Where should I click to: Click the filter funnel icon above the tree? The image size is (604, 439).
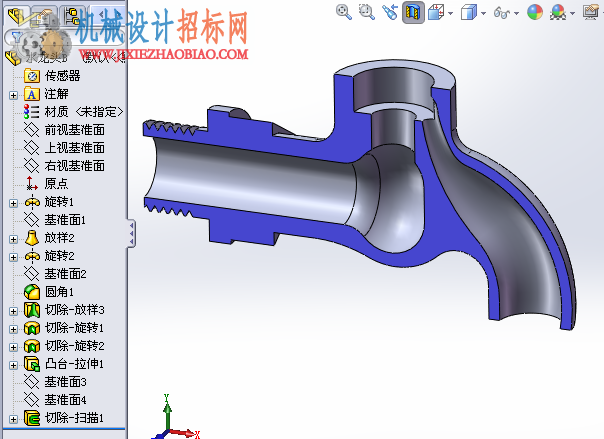[x=17, y=37]
